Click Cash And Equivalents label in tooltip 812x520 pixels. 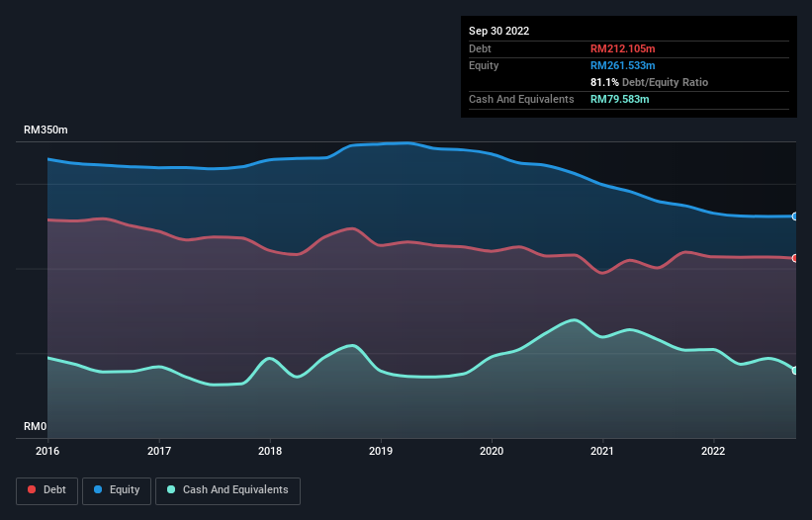click(521, 99)
